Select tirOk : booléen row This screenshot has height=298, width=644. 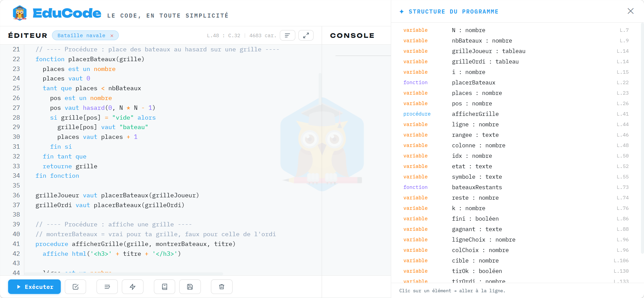[516, 271]
